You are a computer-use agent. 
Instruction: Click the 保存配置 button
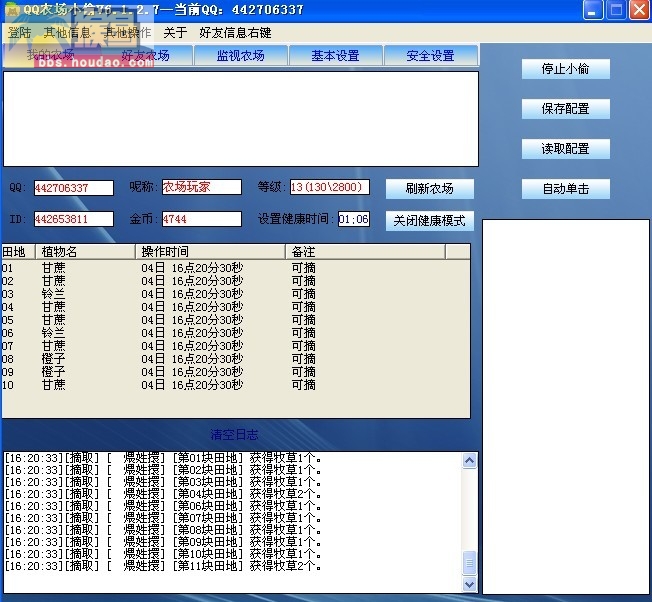pos(566,109)
